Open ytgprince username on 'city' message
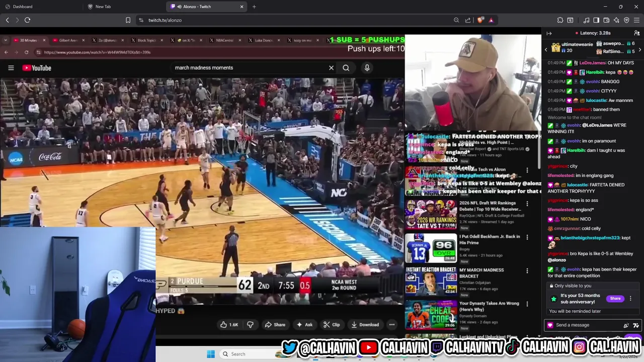This screenshot has width=644, height=362. [558, 166]
